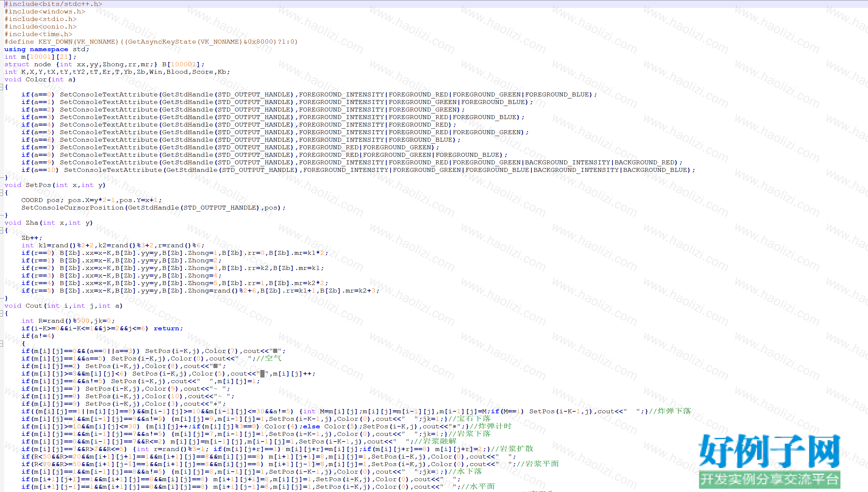Click the 'int k1=rand()%2+2' line
Viewport: 868px width, 492px height.
tap(113, 245)
